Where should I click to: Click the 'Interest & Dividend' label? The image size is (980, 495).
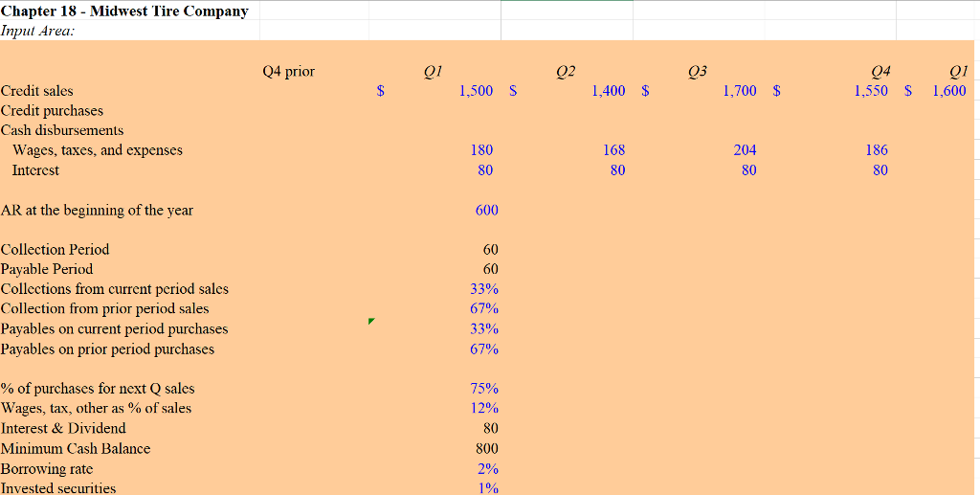coord(63,428)
